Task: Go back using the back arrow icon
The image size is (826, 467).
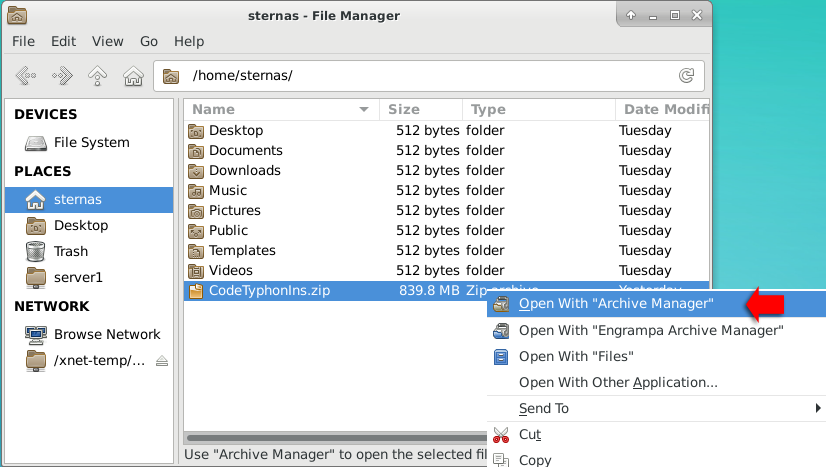Action: click(26, 76)
